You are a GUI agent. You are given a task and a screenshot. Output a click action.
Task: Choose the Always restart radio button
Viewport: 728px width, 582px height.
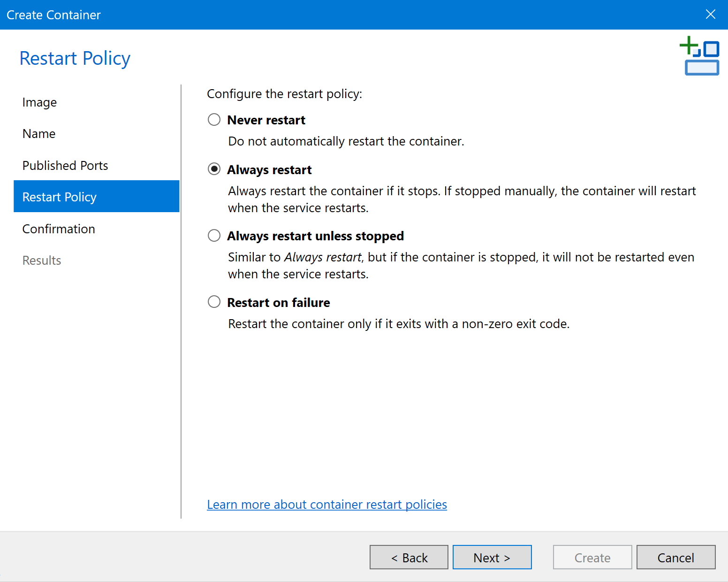[x=214, y=169]
